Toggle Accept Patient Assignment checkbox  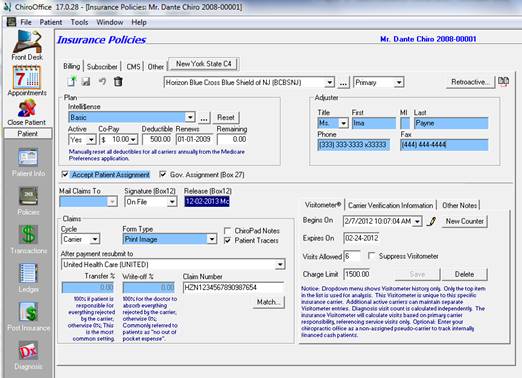[65, 174]
